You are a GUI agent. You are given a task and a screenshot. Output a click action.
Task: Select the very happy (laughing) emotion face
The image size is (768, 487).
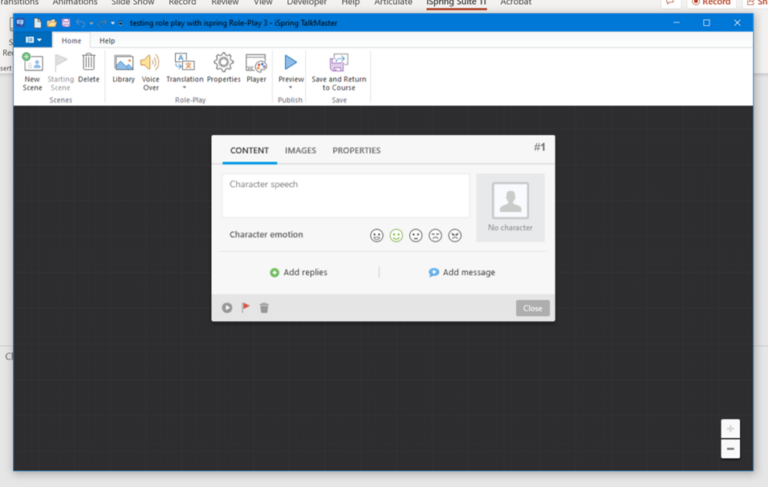pos(377,236)
